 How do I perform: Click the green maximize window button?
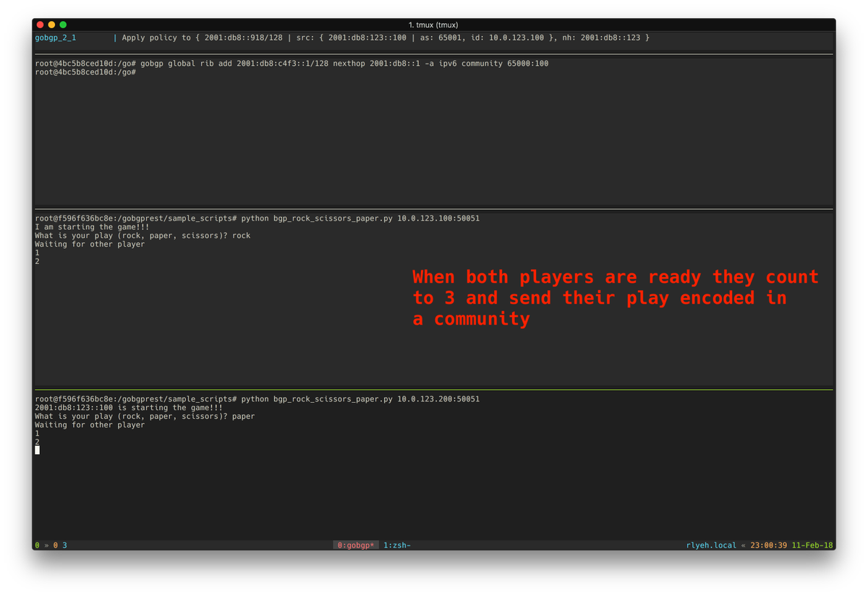point(63,25)
